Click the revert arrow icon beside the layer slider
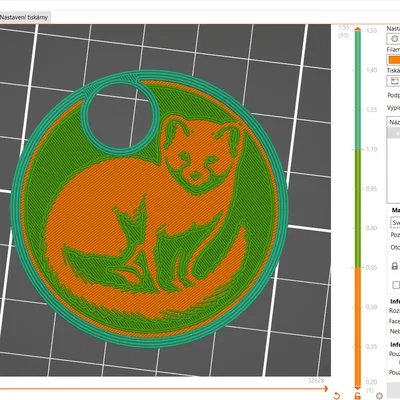400x400 pixels. pyautogui.click(x=337, y=396)
